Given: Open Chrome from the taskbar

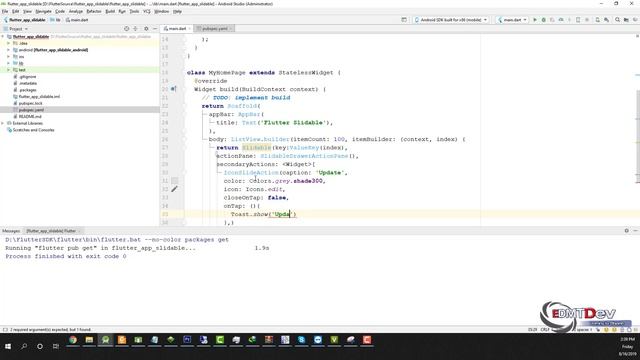Looking at the screenshot, I should click(x=73, y=340).
